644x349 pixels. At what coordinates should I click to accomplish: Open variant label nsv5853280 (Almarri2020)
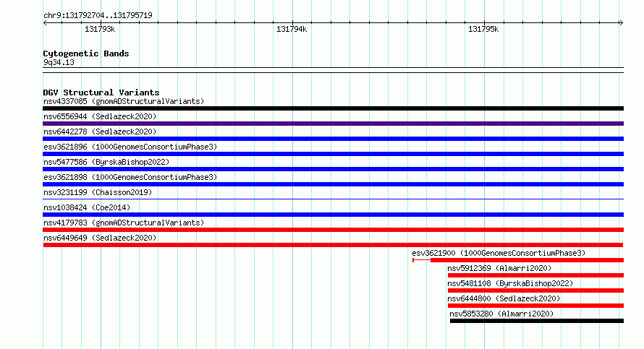click(x=501, y=314)
